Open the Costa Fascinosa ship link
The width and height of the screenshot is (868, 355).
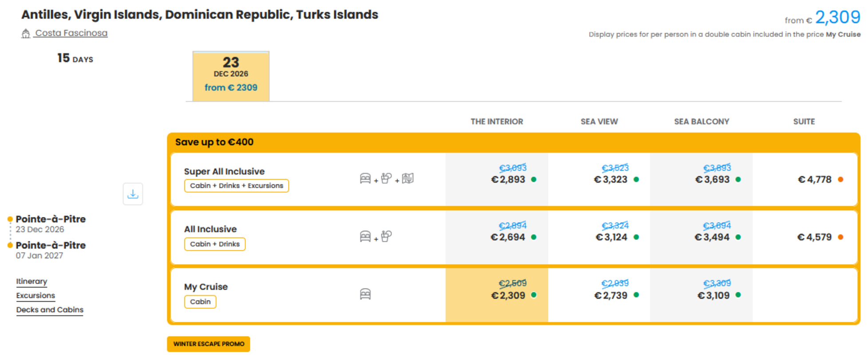coord(71,33)
